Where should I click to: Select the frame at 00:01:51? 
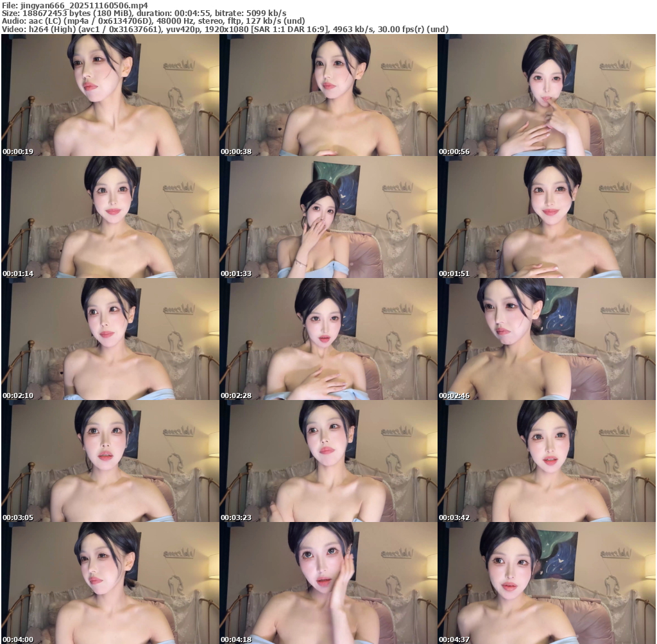547,217
